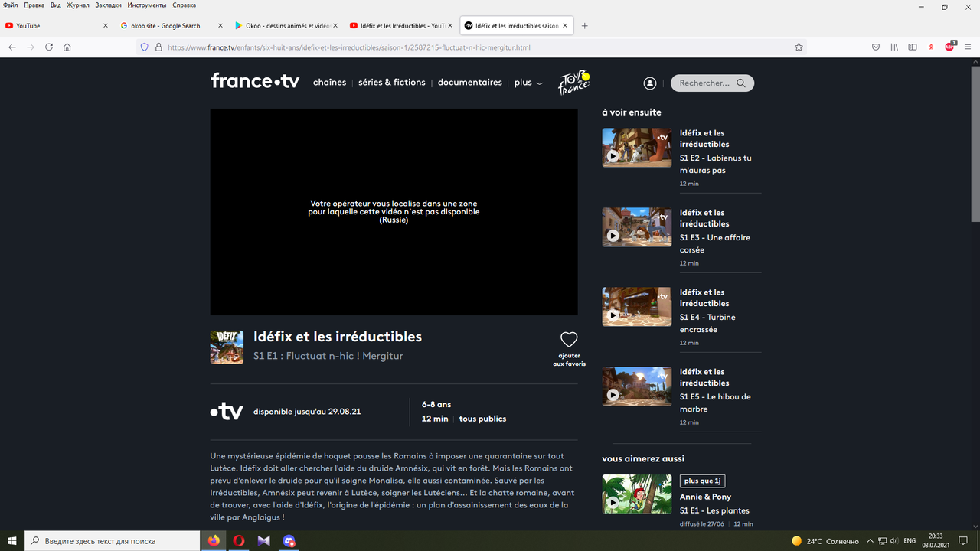
Task: Launch Opera from the taskbar
Action: click(x=239, y=540)
